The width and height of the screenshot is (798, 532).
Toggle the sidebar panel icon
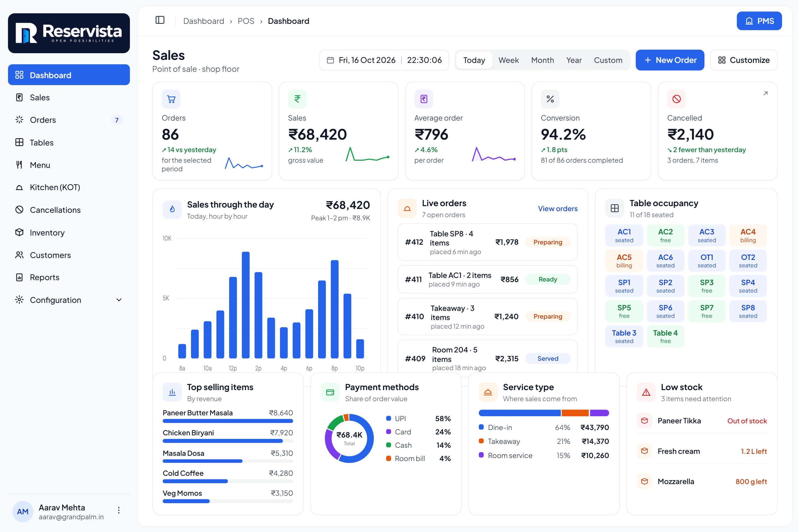pyautogui.click(x=160, y=20)
